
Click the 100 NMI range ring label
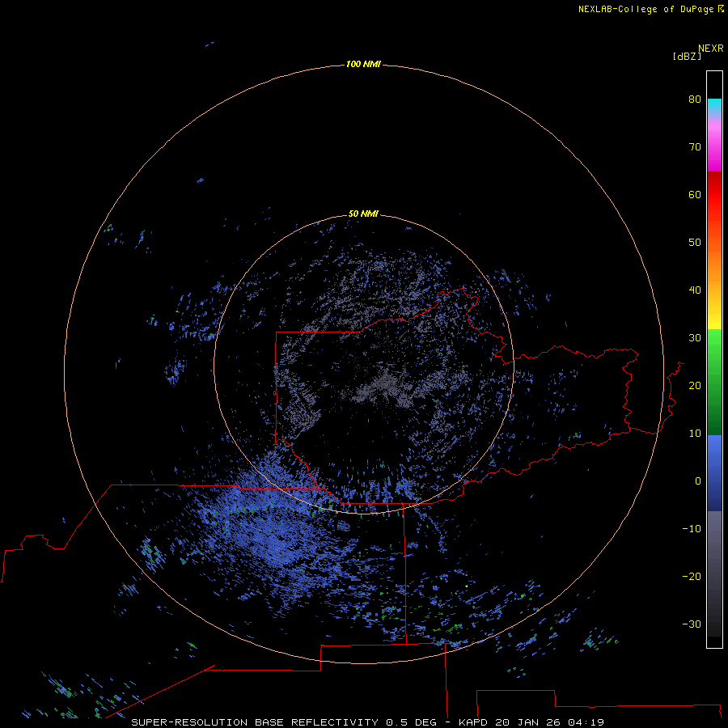coord(363,64)
